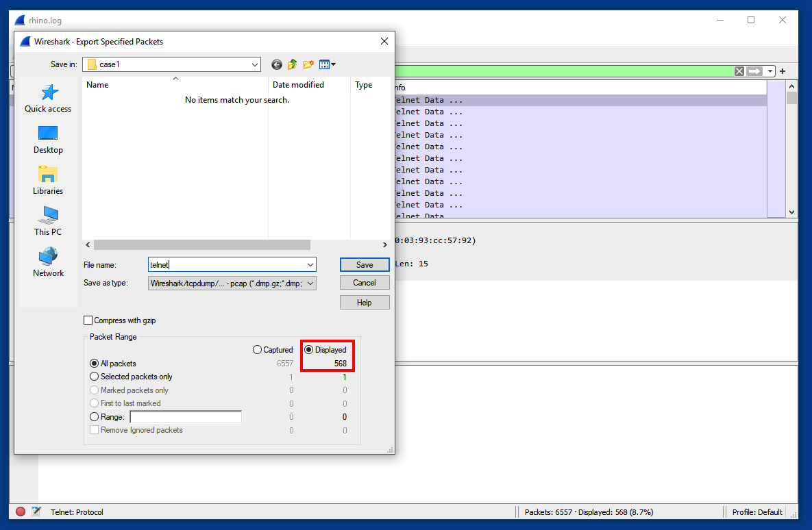Select the first Telnet Data packet row
Screen dimensions: 812x530
[580, 101]
